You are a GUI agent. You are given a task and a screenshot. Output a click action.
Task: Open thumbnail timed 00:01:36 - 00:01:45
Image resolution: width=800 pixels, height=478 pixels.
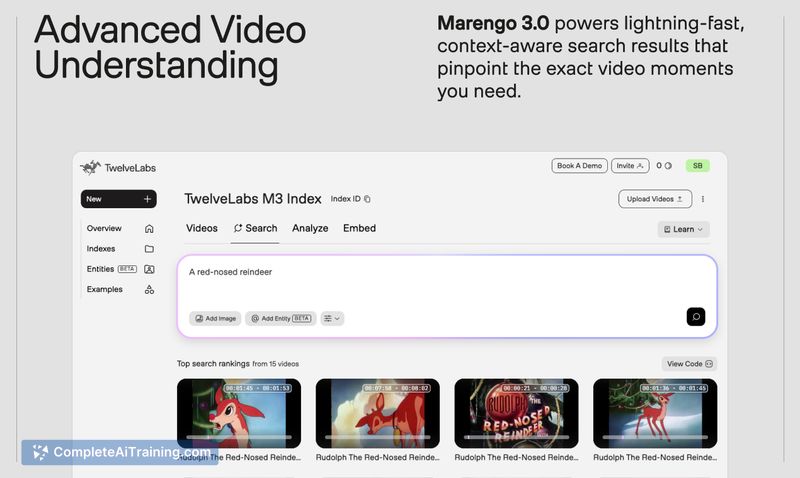click(655, 413)
